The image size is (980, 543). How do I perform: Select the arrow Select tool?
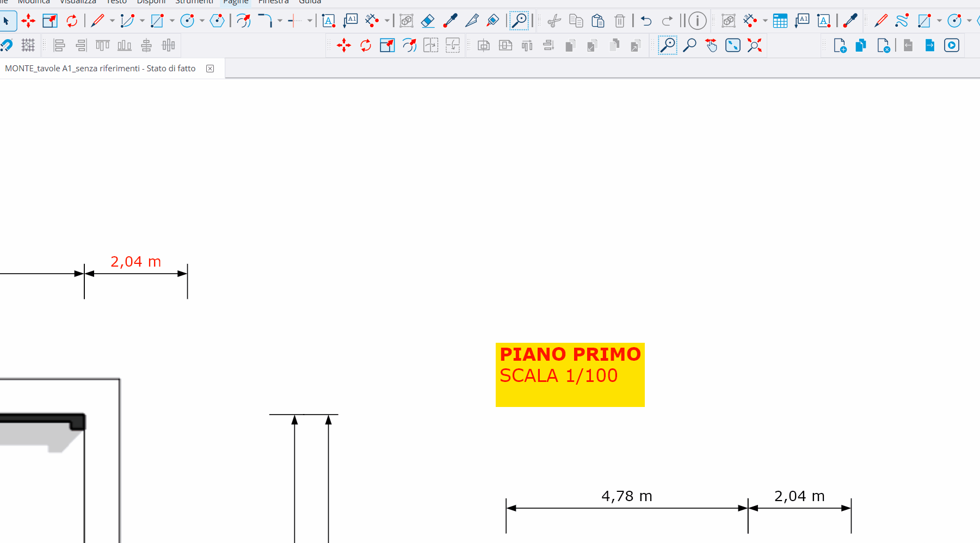7,21
